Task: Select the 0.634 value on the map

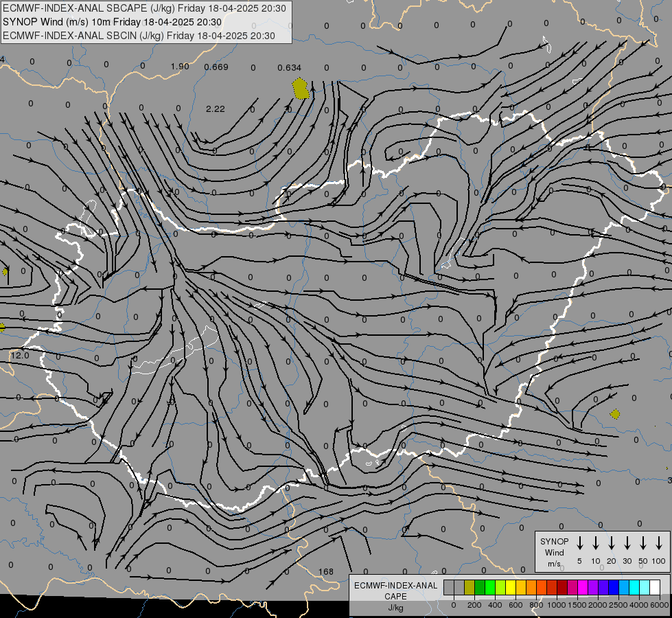Action: coord(289,68)
